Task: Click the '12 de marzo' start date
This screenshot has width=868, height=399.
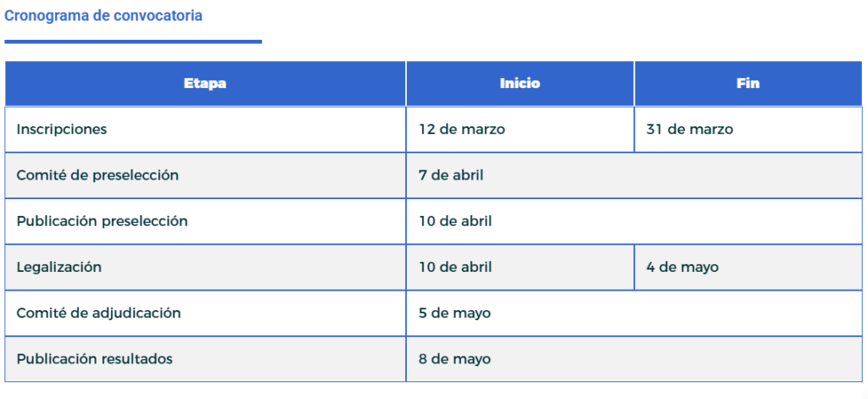Action: (x=462, y=130)
